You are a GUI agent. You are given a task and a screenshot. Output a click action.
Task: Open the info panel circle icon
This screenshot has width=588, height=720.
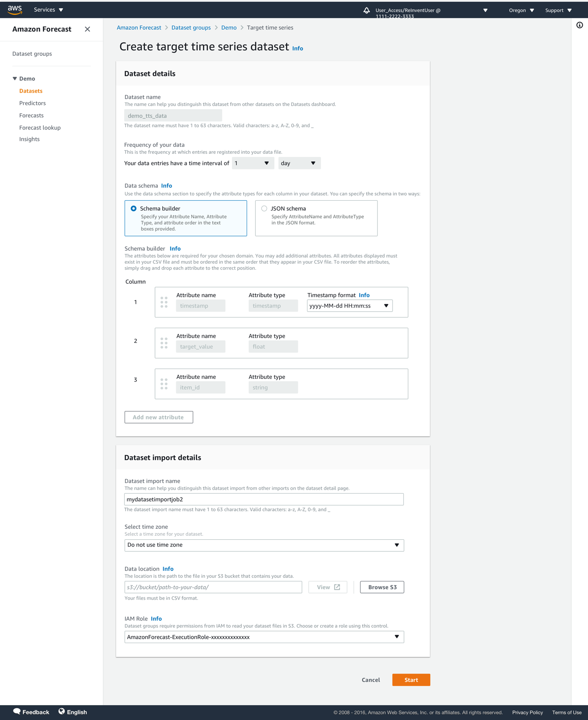[579, 25]
